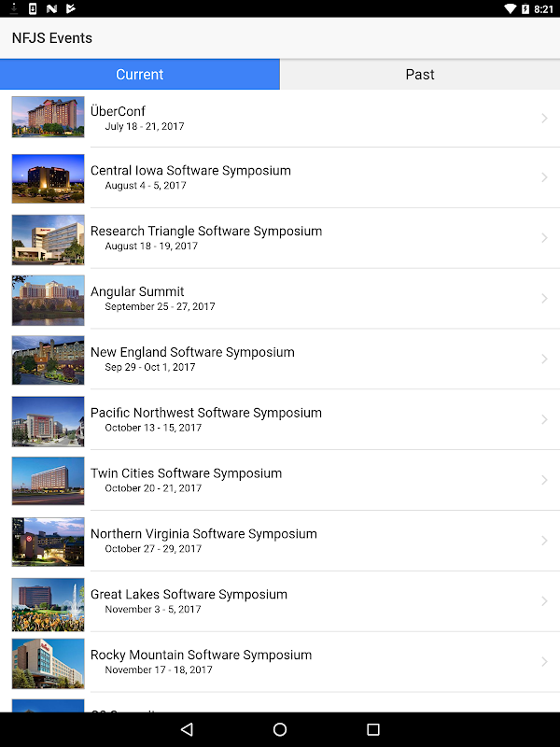This screenshot has width=560, height=747.
Task: Select the Angular Summit title
Action: click(x=137, y=291)
